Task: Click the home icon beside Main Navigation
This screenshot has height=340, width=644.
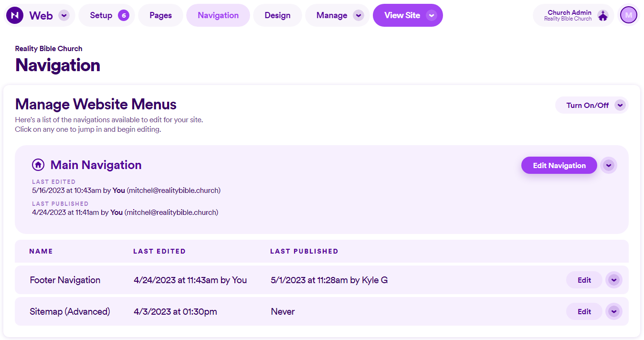Action: [38, 165]
